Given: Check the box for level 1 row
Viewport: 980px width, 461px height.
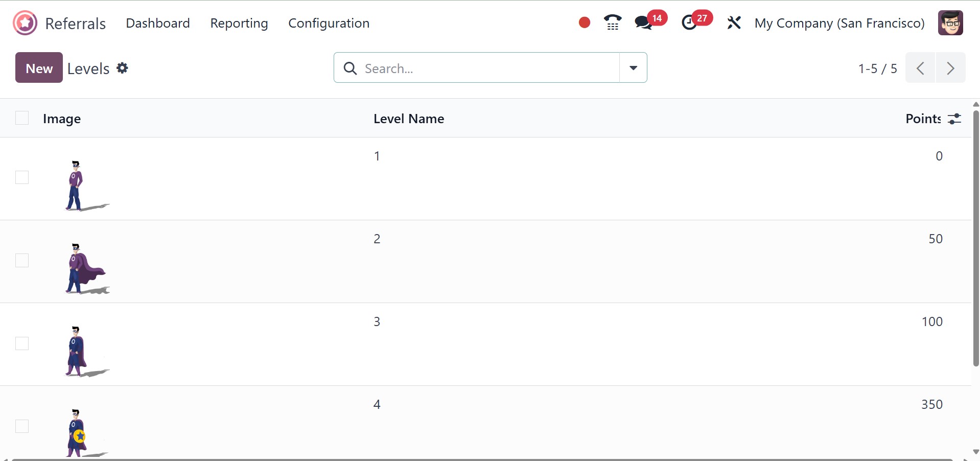Looking at the screenshot, I should (x=22, y=177).
